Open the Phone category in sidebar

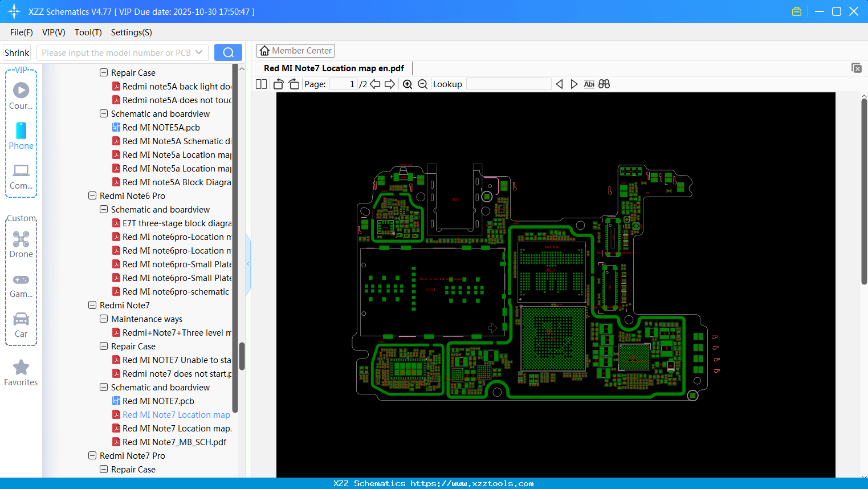tap(21, 136)
